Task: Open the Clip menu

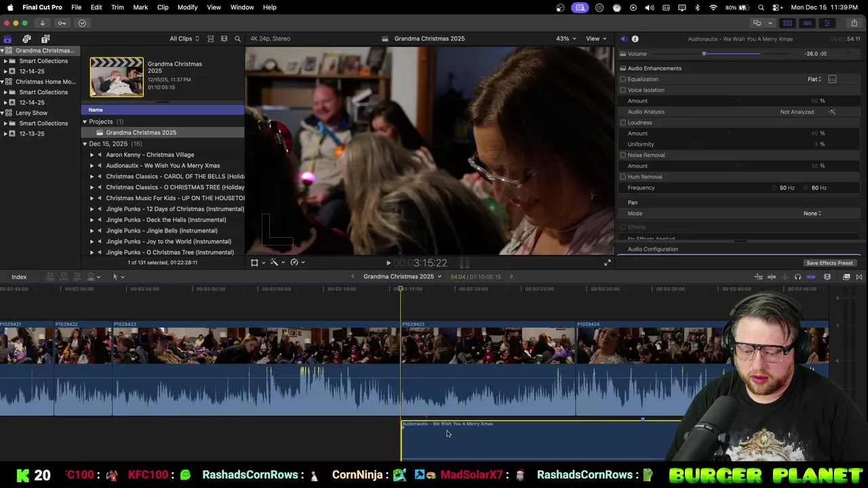Action: tap(163, 7)
